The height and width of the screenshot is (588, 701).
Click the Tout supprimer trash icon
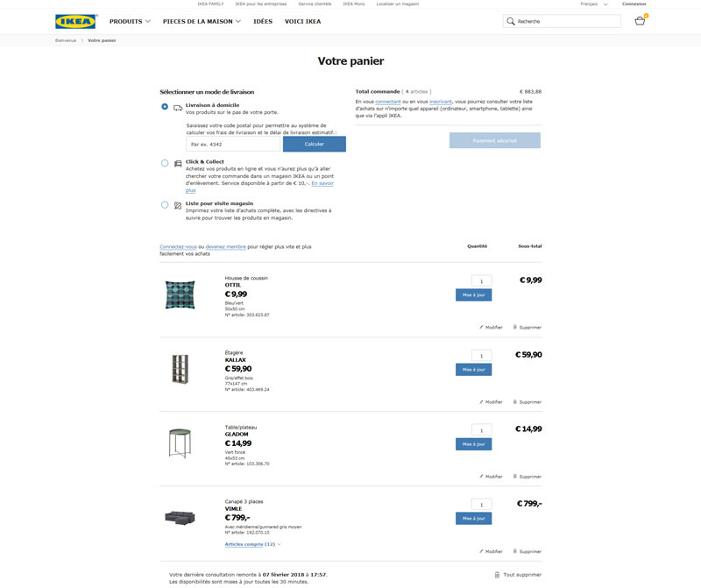pos(497,575)
